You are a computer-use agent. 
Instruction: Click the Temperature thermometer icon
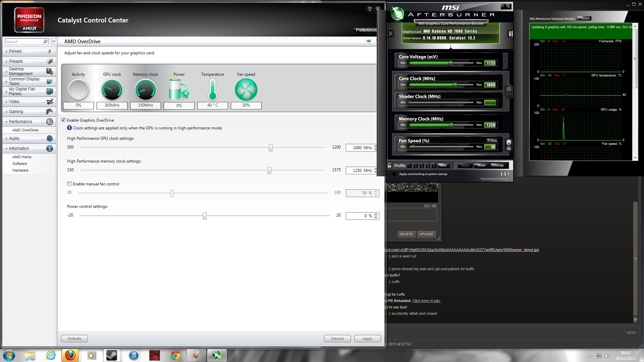coord(213,90)
